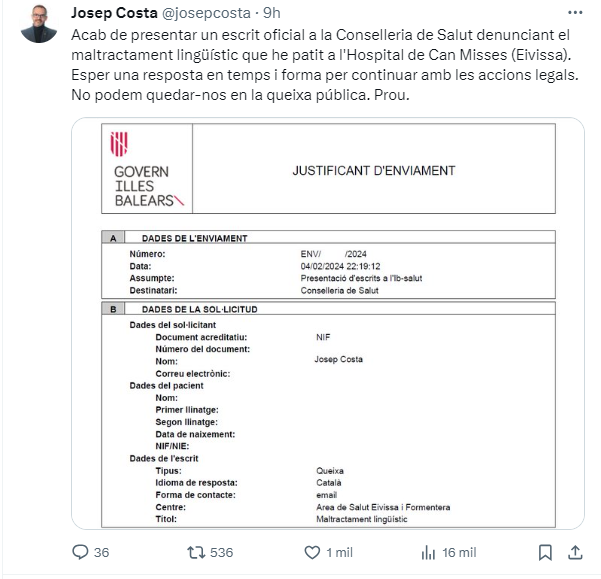This screenshot has width=601, height=579.
Task: Click the 36 replies count
Action: [101, 553]
